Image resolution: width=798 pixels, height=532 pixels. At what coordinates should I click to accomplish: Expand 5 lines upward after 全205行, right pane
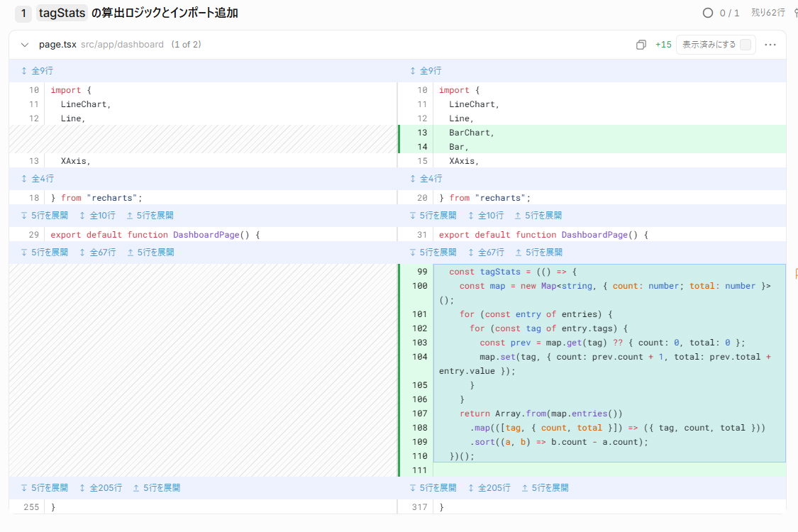coord(545,488)
